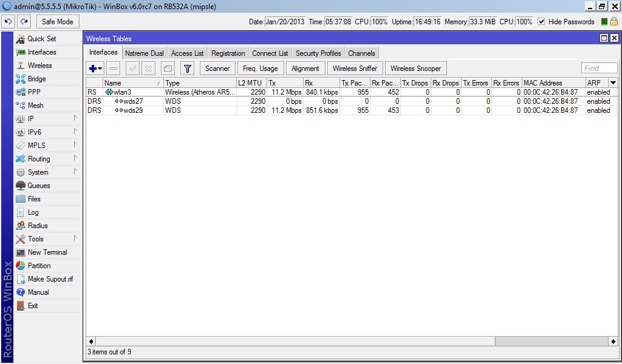Click the padlock icon in top bar
The image size is (622, 364).
click(614, 21)
